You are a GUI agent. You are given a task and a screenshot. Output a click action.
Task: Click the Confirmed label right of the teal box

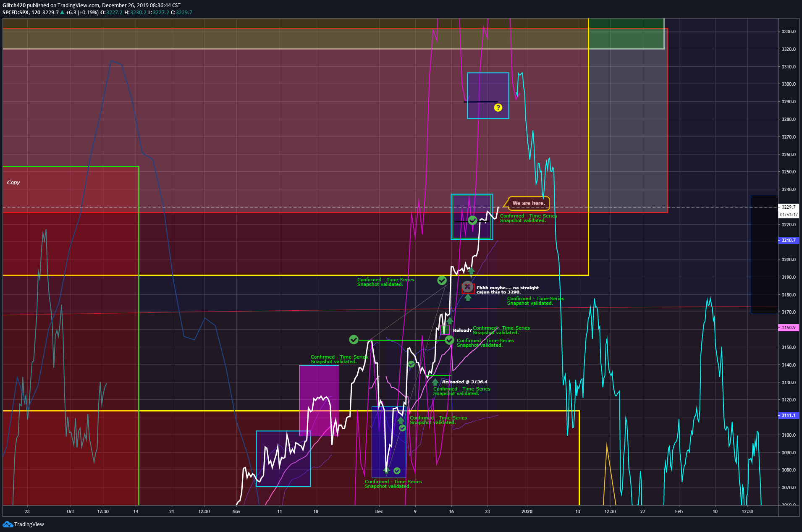pyautogui.click(x=528, y=218)
